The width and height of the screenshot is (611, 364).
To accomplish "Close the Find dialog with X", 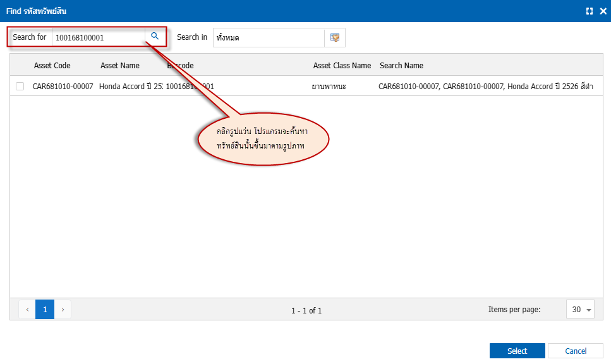I will tap(602, 11).
